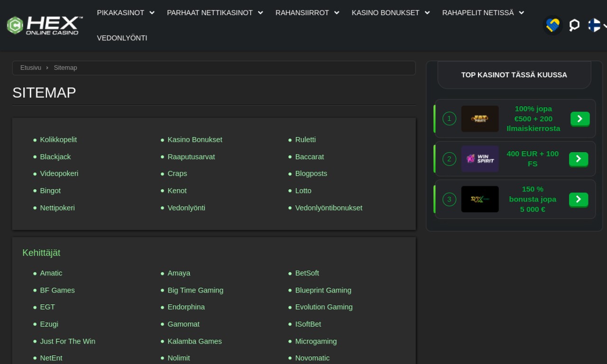Open the Fat Pirate casino logo thumbnail
This screenshot has height=364, width=607.
point(480,118)
